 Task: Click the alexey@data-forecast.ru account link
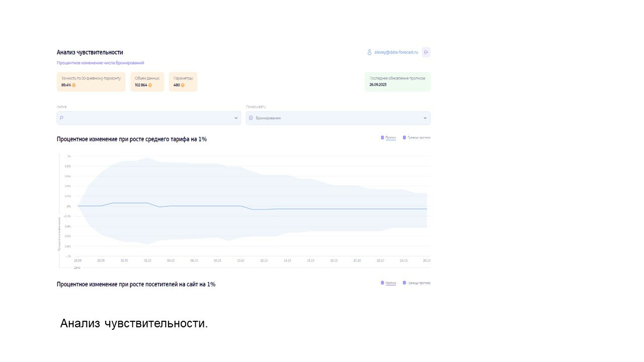[396, 52]
